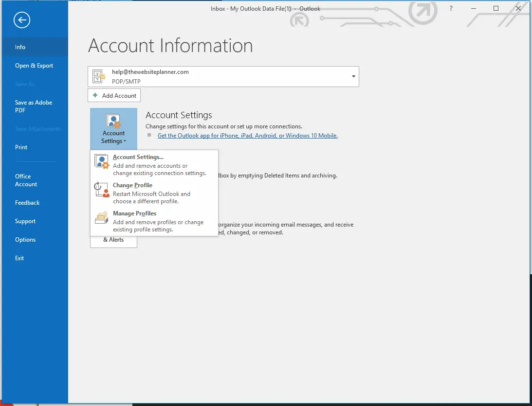This screenshot has height=406, width=532.
Task: Open the Feedback page
Action: tap(35, 203)
